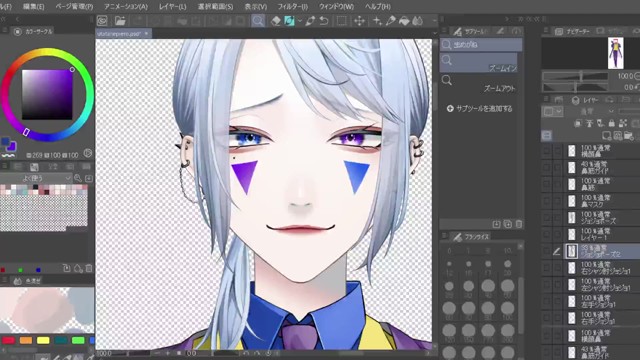
Task: Open the 編集(E) menu
Action: click(x=34, y=7)
